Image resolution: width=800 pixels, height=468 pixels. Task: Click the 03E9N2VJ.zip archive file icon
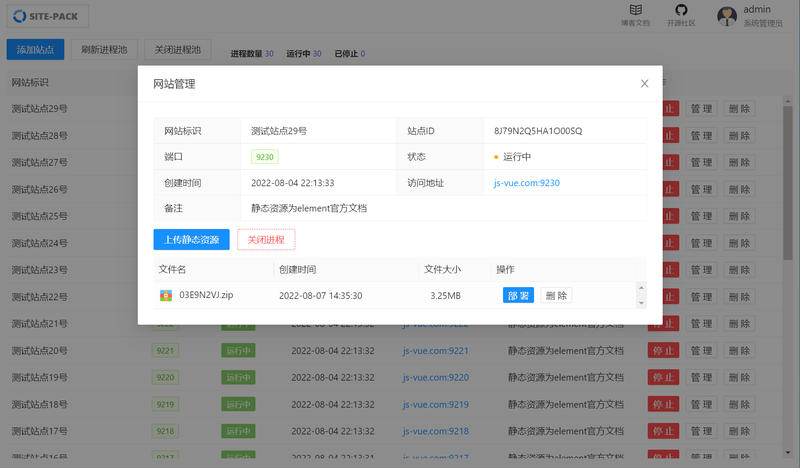(x=166, y=295)
